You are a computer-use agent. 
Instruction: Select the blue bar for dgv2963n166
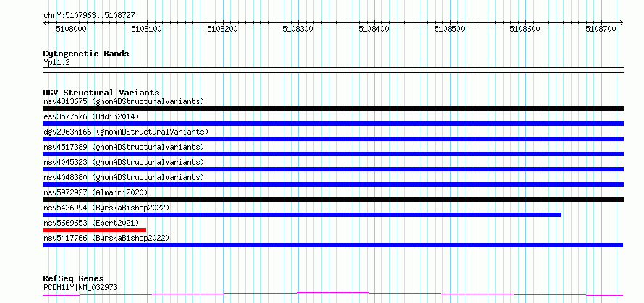pos(333,139)
